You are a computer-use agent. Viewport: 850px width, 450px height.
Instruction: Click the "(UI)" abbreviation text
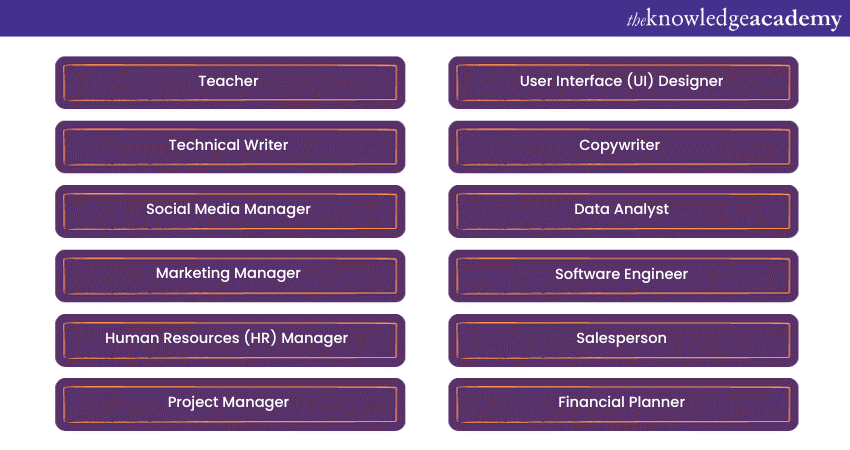(x=648, y=81)
